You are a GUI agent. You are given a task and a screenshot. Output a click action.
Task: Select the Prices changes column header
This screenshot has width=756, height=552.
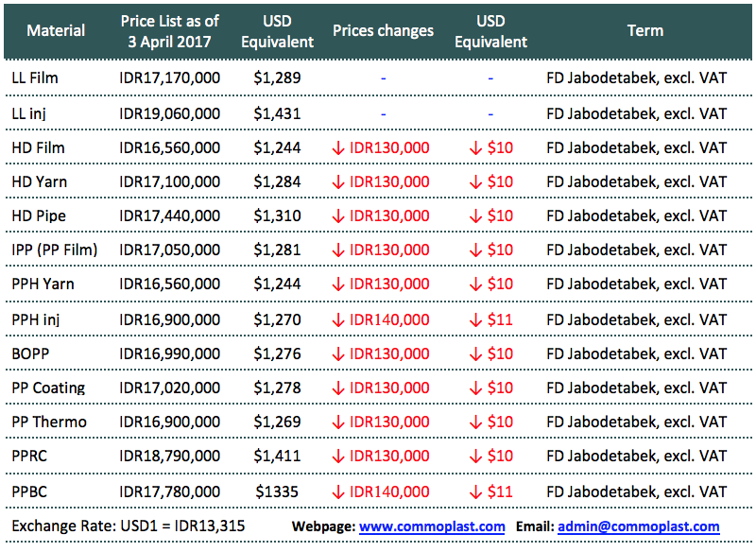click(383, 31)
